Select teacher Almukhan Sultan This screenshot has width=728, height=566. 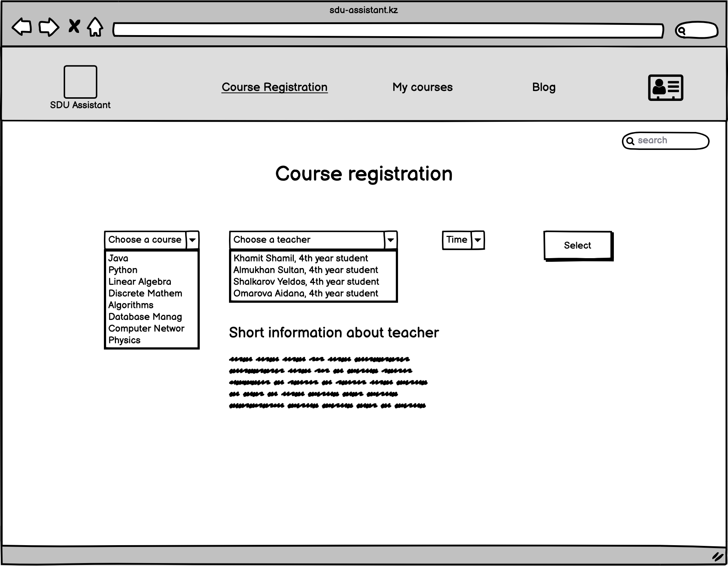click(314, 270)
